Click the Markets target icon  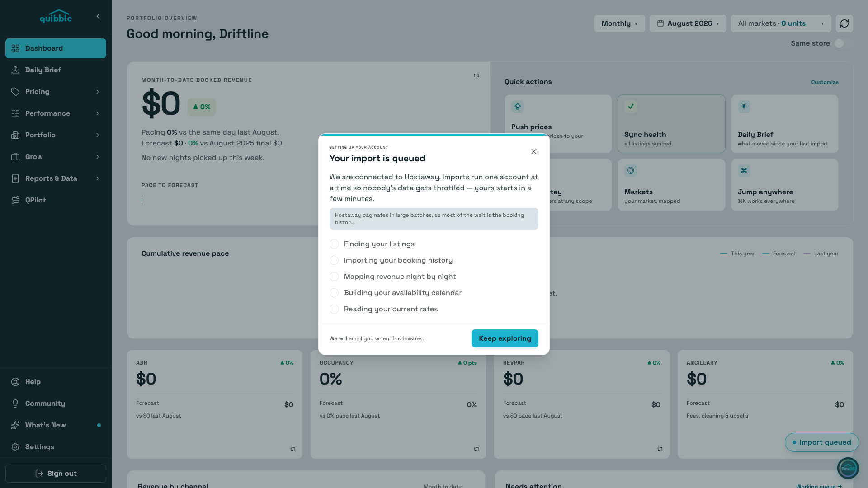click(x=631, y=170)
